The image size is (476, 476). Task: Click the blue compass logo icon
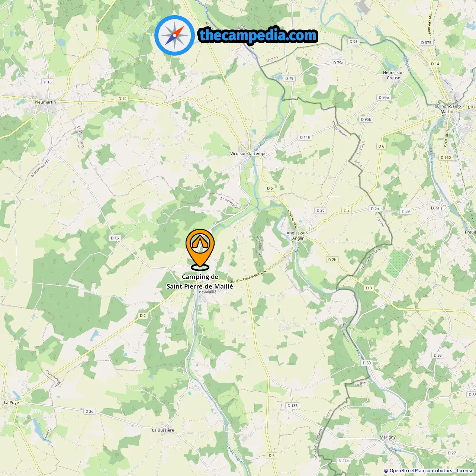pos(175,36)
